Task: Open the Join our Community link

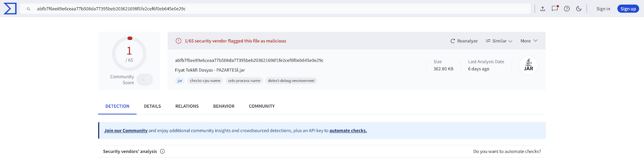Action: [x=126, y=131]
